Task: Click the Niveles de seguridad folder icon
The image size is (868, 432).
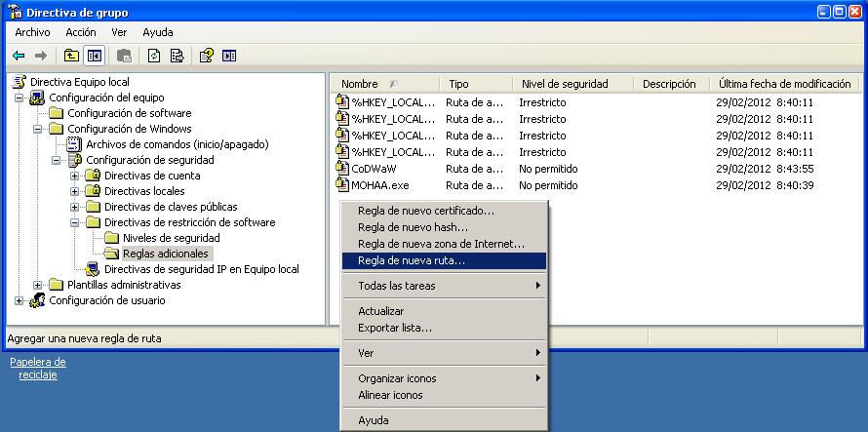Action: click(111, 238)
